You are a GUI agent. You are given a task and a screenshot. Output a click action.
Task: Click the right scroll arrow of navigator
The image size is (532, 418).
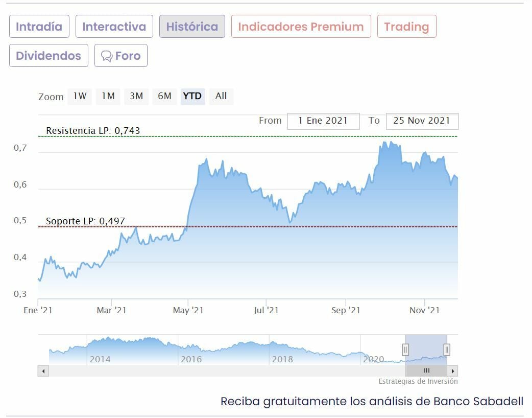(453, 371)
